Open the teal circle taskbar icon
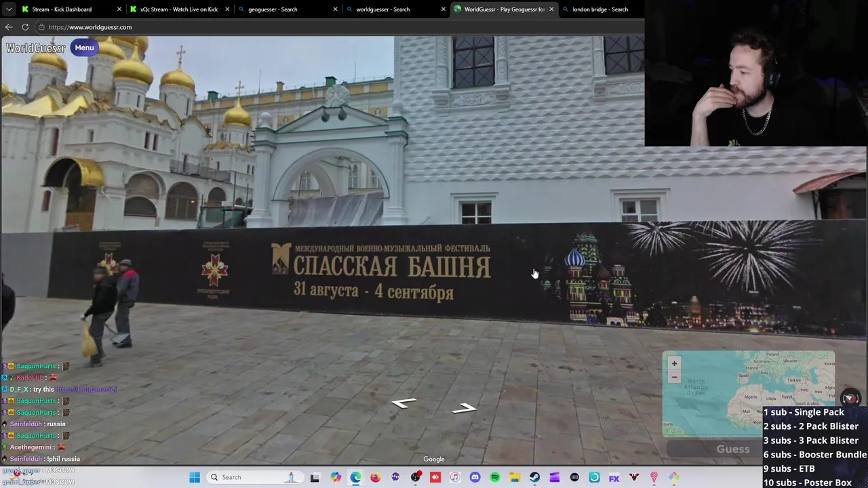The height and width of the screenshot is (488, 868). pos(594,478)
